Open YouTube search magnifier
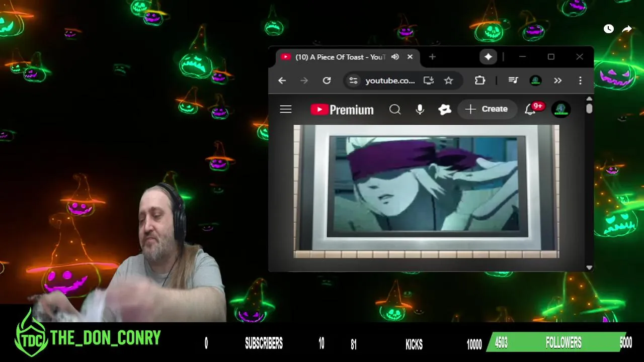Viewport: 644px width, 362px height. pyautogui.click(x=395, y=109)
